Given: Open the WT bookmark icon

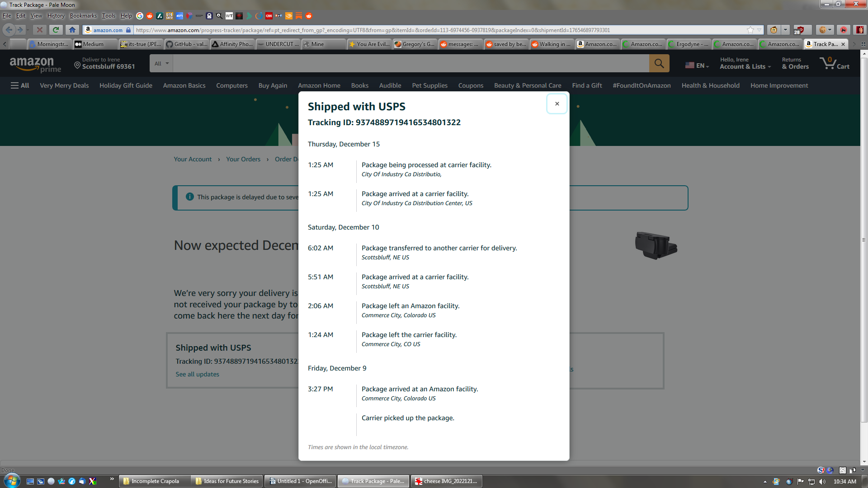Looking at the screenshot, I should (229, 16).
